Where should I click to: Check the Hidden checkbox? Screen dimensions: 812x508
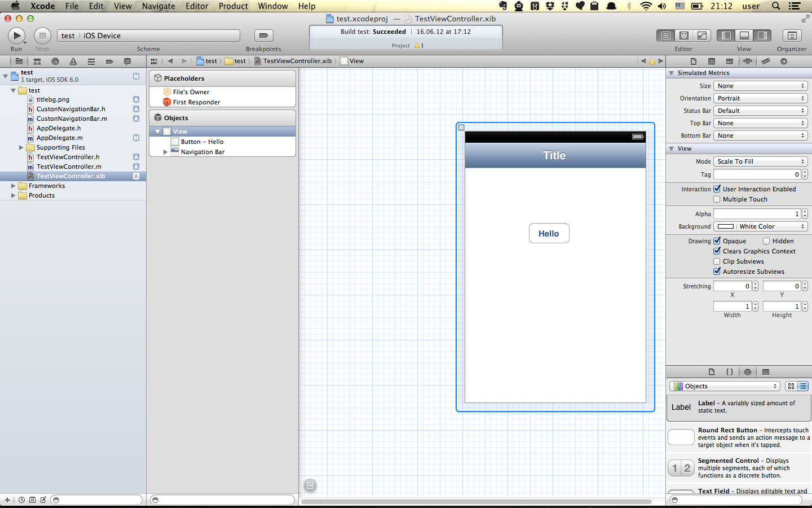(x=766, y=241)
